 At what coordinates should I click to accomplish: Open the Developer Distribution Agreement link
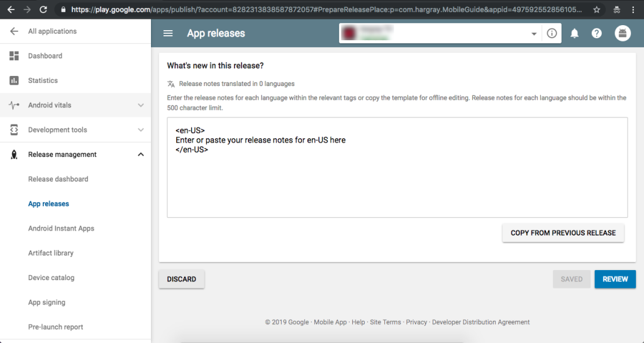(480, 322)
